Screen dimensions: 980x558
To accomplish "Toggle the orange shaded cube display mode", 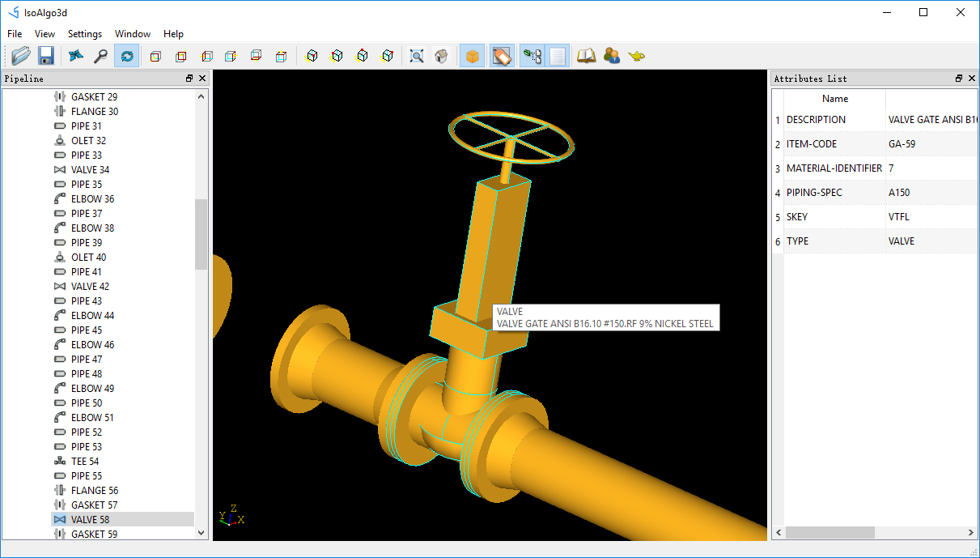I will coord(473,56).
